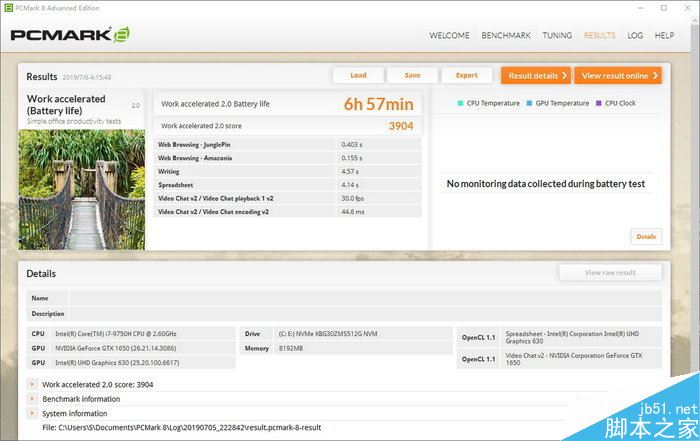The height and width of the screenshot is (441, 700).
Task: Toggle the GPU Temperature legend marker
Action: 529,103
